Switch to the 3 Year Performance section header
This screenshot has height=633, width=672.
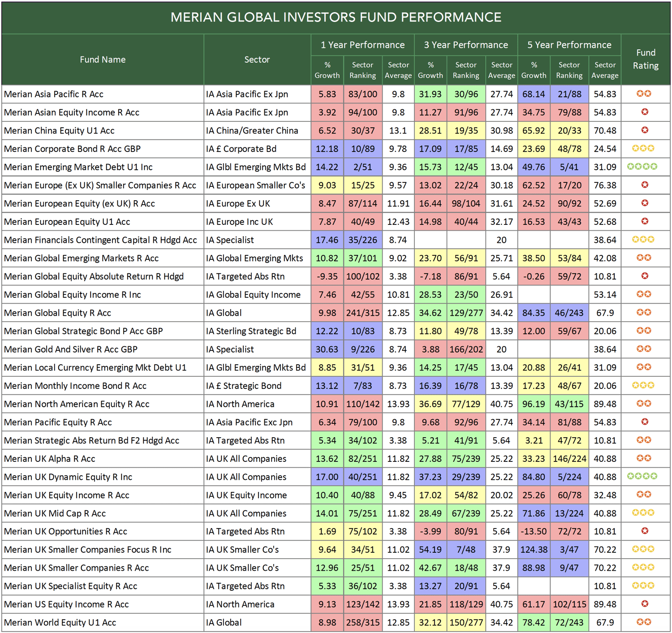click(466, 45)
